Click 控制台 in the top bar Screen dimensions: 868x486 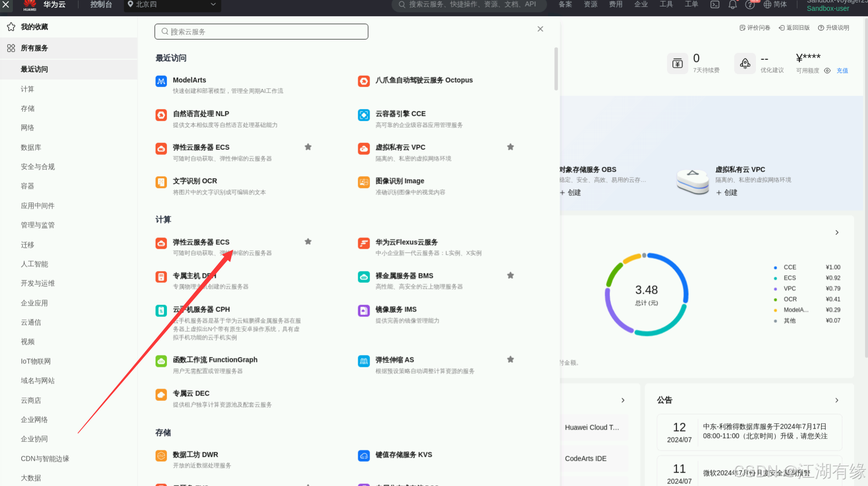tap(101, 4)
